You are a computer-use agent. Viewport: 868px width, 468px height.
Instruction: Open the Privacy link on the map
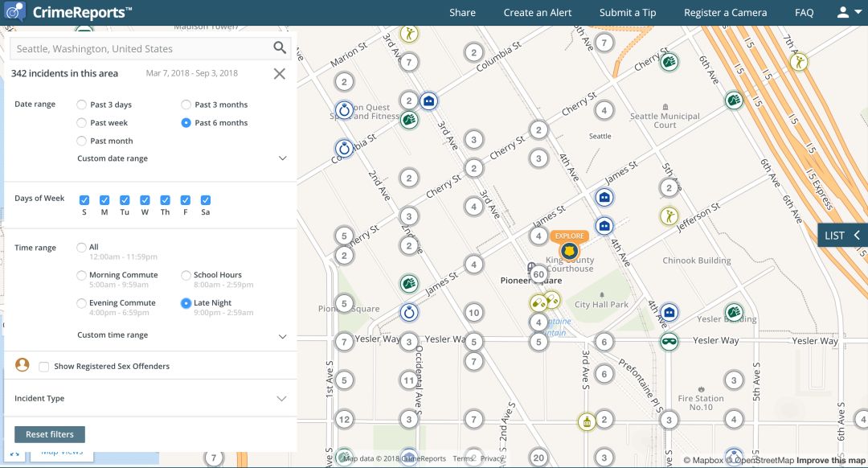coord(492,458)
